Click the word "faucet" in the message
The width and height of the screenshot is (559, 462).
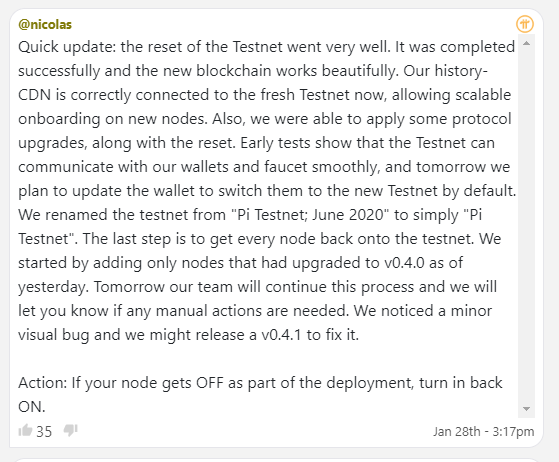point(286,167)
